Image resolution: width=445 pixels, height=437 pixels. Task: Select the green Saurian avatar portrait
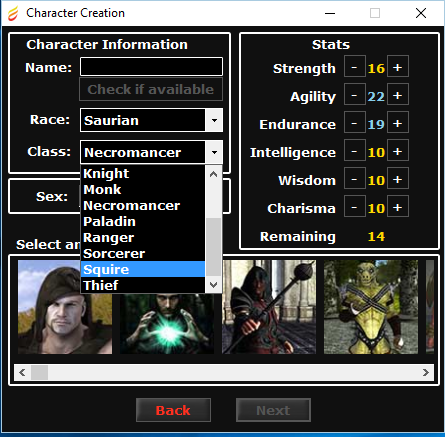point(371,307)
